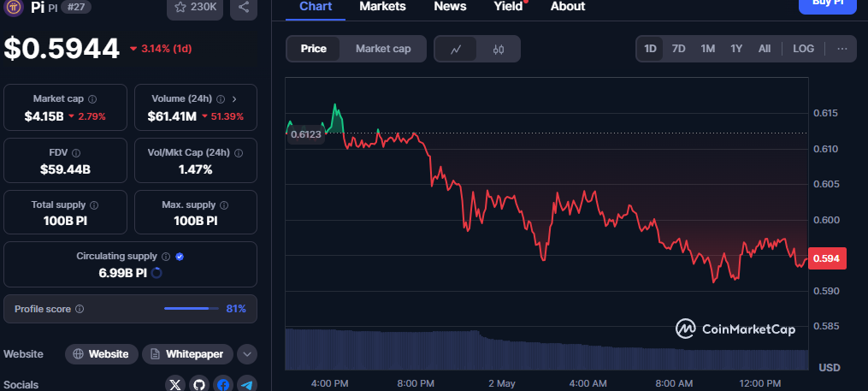Click the 2 May date axis label
This screenshot has height=391, width=868.
pos(501,383)
